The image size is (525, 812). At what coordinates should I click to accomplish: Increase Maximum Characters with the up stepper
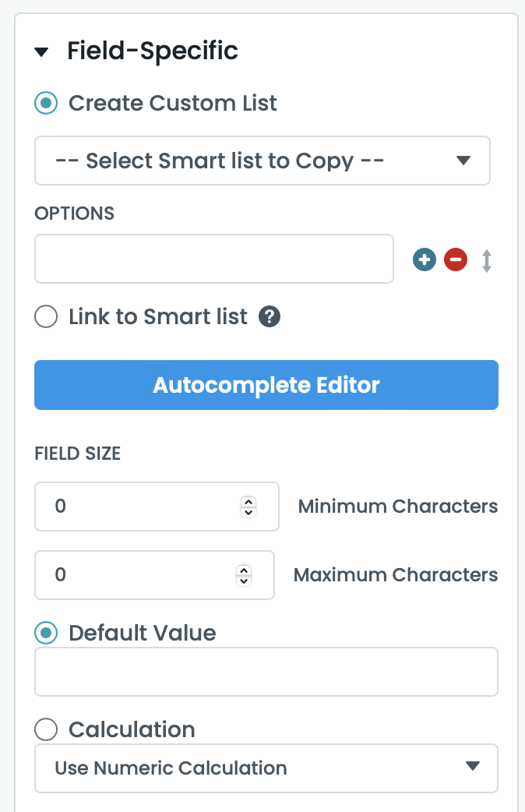(x=244, y=570)
